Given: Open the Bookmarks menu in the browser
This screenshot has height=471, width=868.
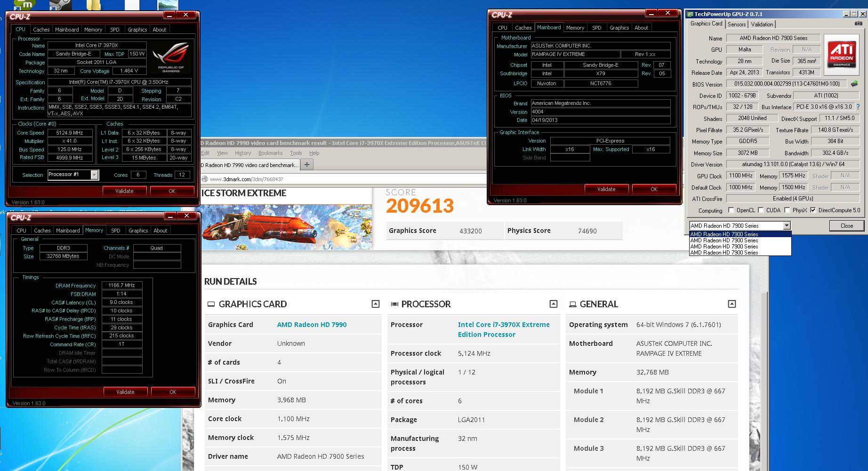Looking at the screenshot, I should point(270,153).
